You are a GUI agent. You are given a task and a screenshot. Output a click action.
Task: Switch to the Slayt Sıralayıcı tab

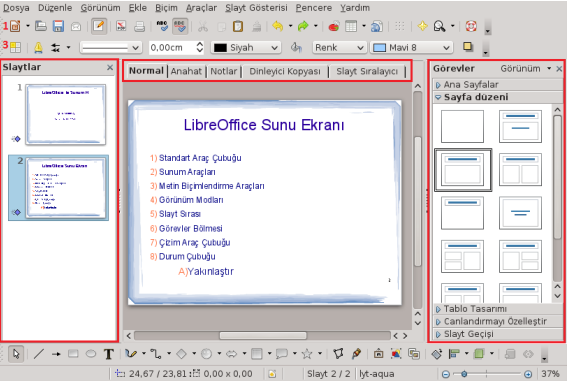point(367,71)
